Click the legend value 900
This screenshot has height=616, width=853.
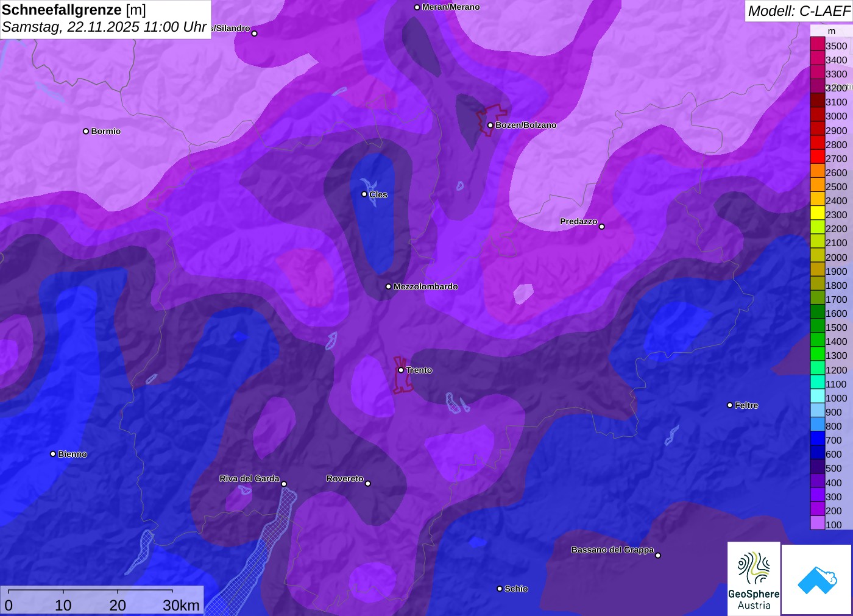834,412
